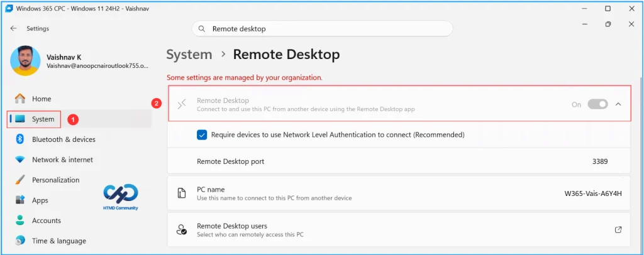Click the Bluetooth icon in sidebar
Image resolution: width=644 pixels, height=255 pixels.
point(20,139)
